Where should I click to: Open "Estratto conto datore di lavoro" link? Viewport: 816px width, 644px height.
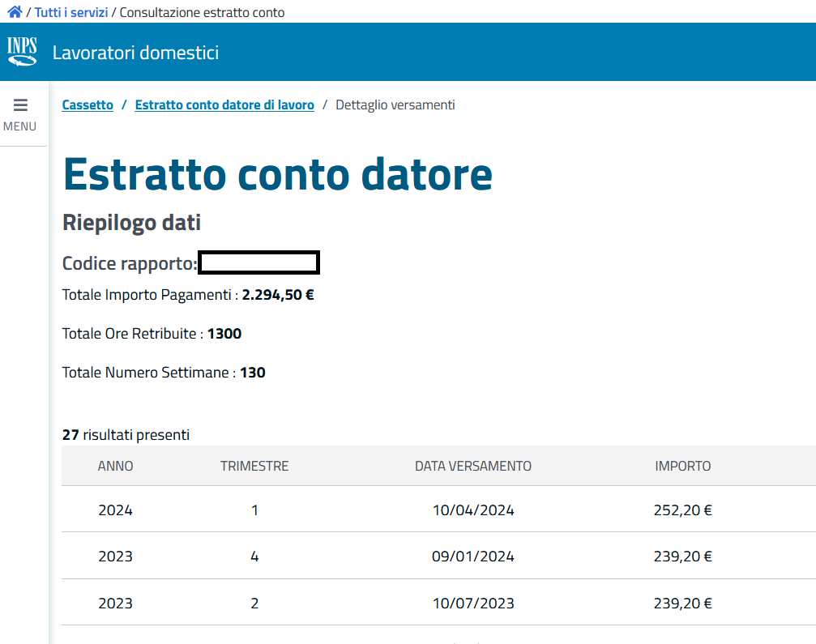224,105
